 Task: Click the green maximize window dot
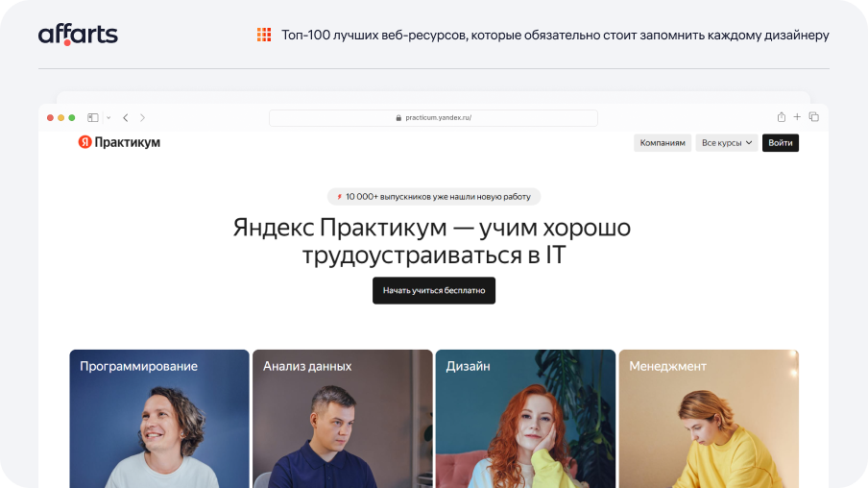click(71, 117)
